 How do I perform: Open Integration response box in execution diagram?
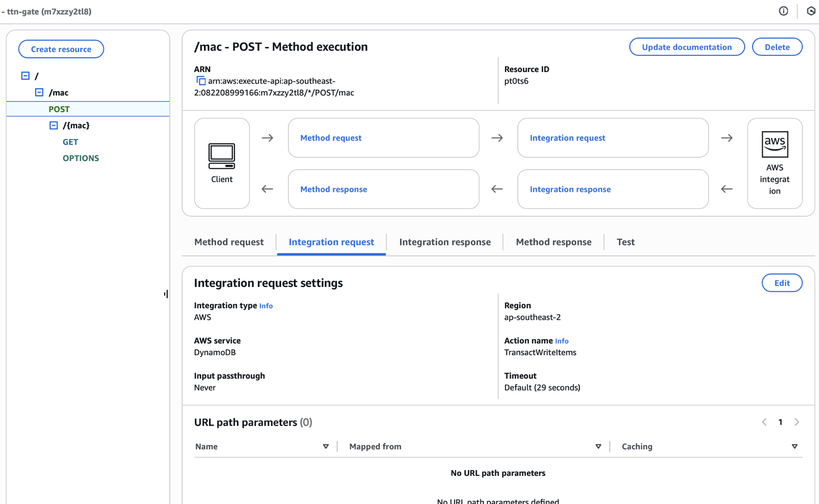[613, 189]
